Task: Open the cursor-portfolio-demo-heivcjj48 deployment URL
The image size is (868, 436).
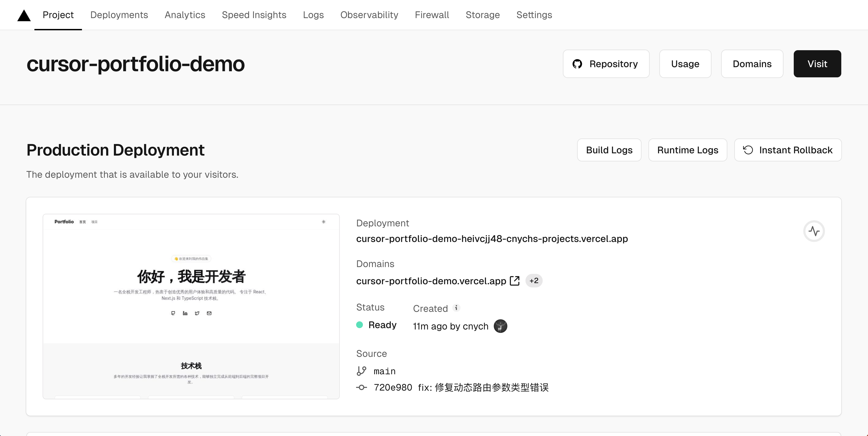Action: pyautogui.click(x=492, y=239)
